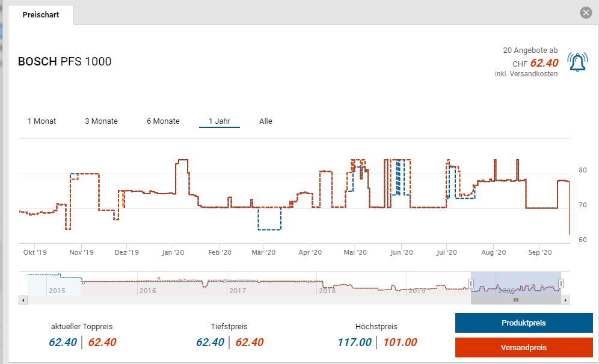Switch to the Preischart tab
The width and height of the screenshot is (599, 364).
coord(41,14)
